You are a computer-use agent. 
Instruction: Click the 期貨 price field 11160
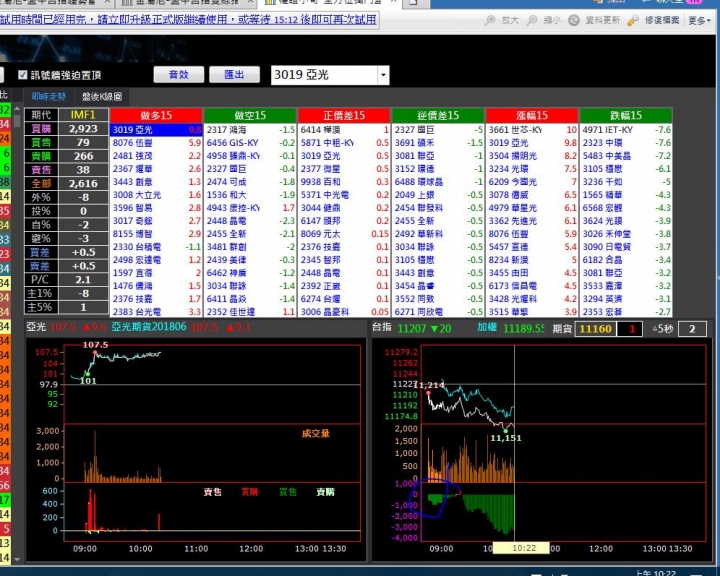coord(595,329)
